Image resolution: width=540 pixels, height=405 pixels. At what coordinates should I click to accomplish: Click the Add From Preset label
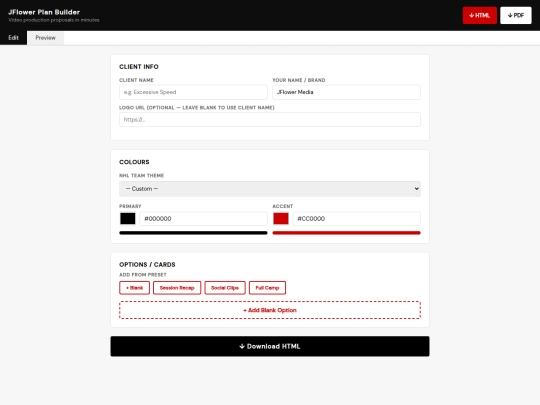143,275
